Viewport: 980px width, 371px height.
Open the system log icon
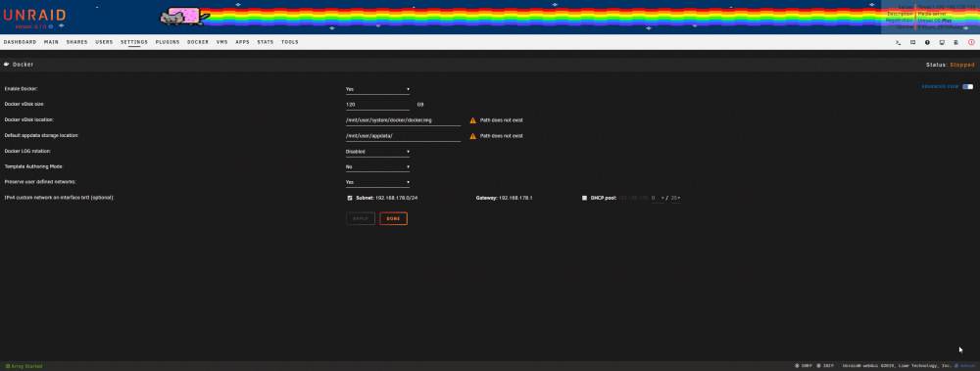click(956, 42)
